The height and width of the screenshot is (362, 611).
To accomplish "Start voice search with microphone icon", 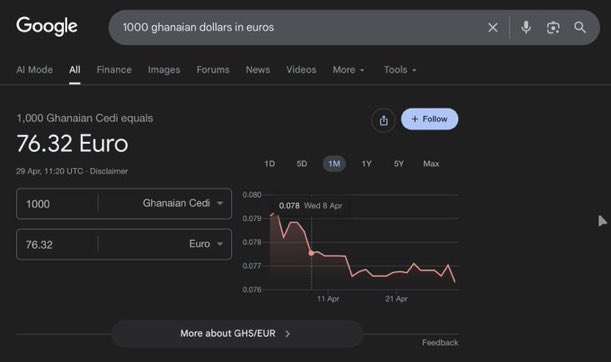I will click(x=526, y=27).
